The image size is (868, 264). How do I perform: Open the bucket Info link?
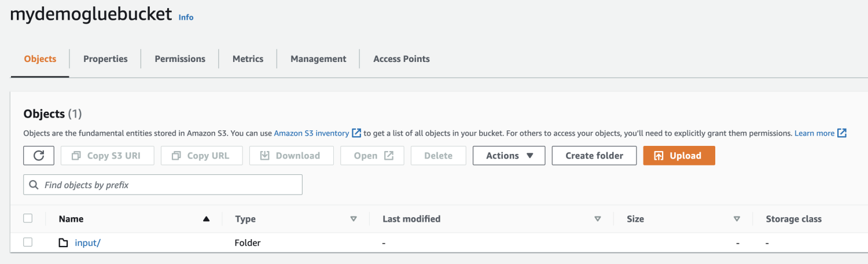click(186, 17)
